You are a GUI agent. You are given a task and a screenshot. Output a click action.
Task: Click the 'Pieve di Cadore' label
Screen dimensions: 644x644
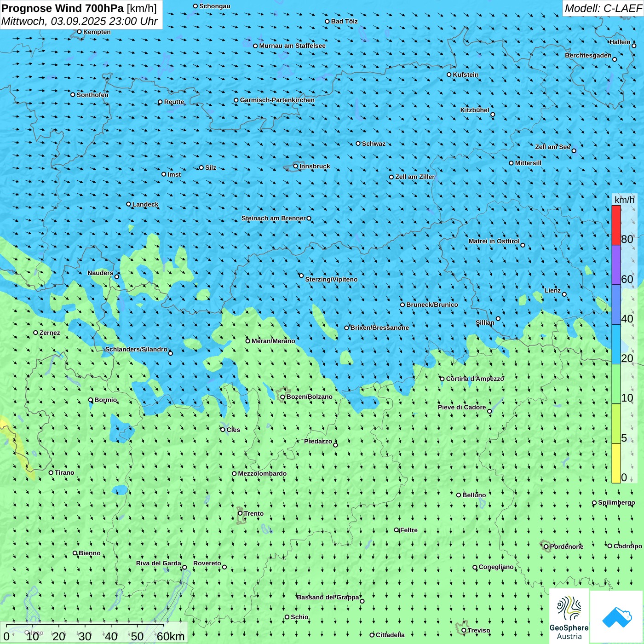(x=462, y=407)
